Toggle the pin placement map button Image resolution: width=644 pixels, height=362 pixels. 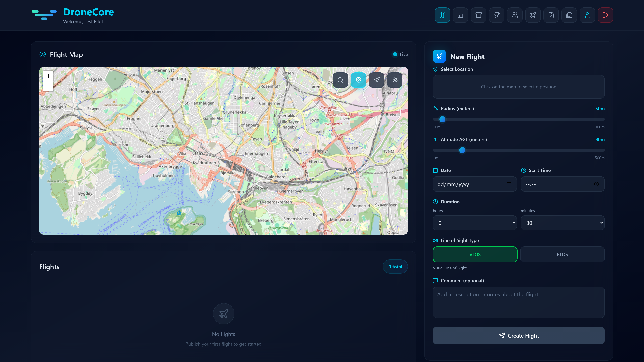[359, 80]
